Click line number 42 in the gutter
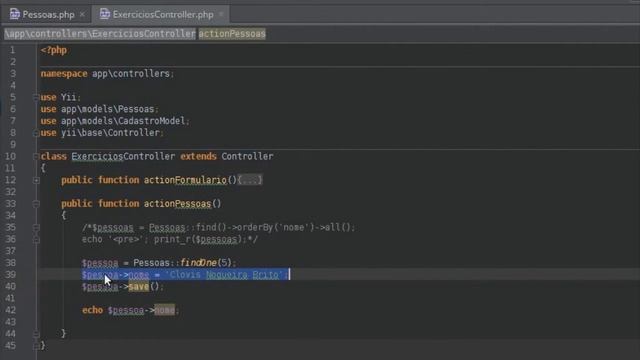640x360 pixels. pyautogui.click(x=11, y=310)
